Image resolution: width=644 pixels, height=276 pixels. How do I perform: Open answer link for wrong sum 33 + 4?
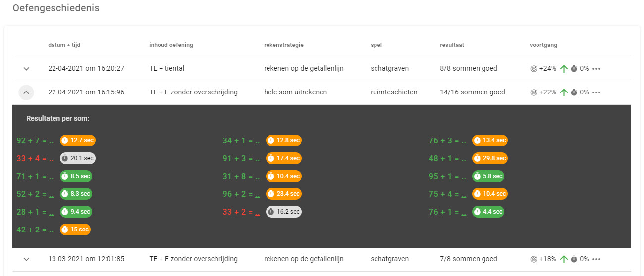pyautogui.click(x=52, y=159)
